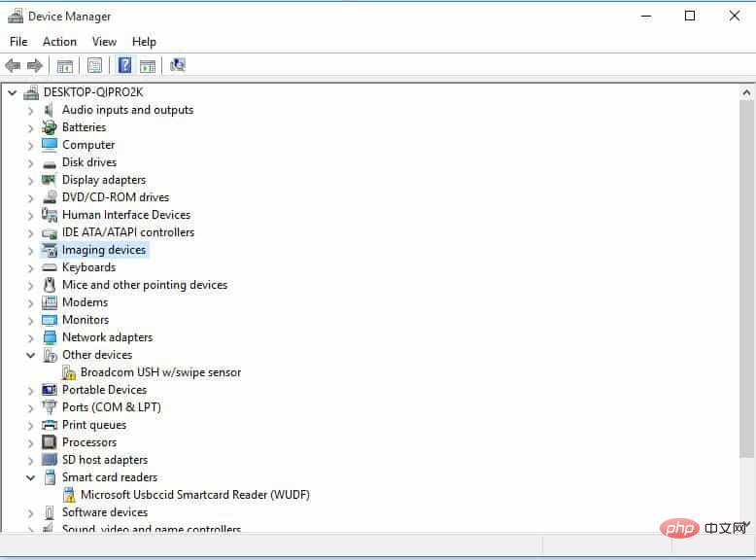Click Scan for hardware changes icon
This screenshot has width=756, height=560.
[x=178, y=65]
